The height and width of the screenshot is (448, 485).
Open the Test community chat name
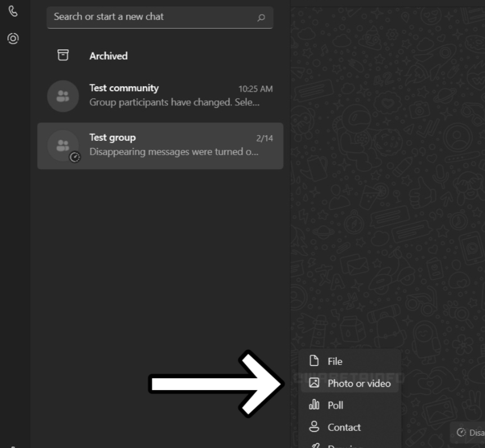click(x=124, y=88)
